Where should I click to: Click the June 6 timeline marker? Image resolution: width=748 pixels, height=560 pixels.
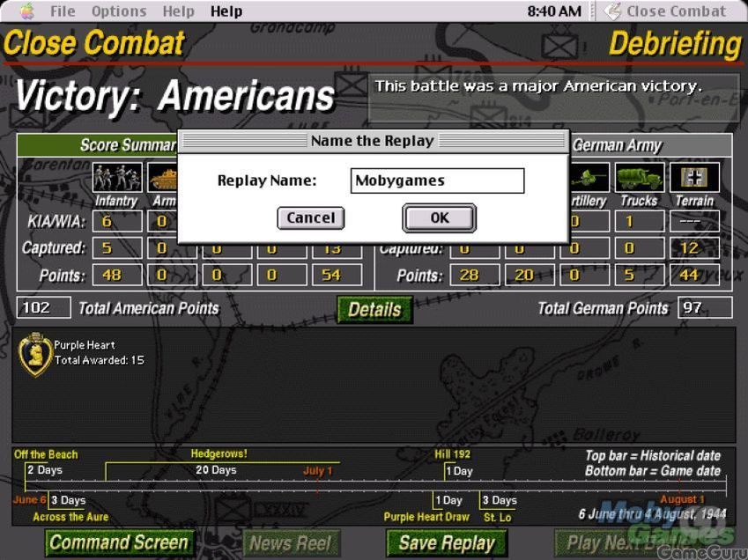pyautogui.click(x=30, y=499)
